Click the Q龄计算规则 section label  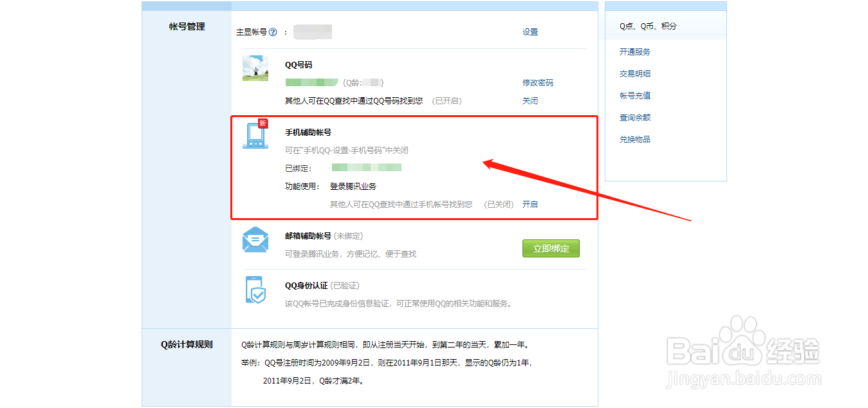pos(187,344)
